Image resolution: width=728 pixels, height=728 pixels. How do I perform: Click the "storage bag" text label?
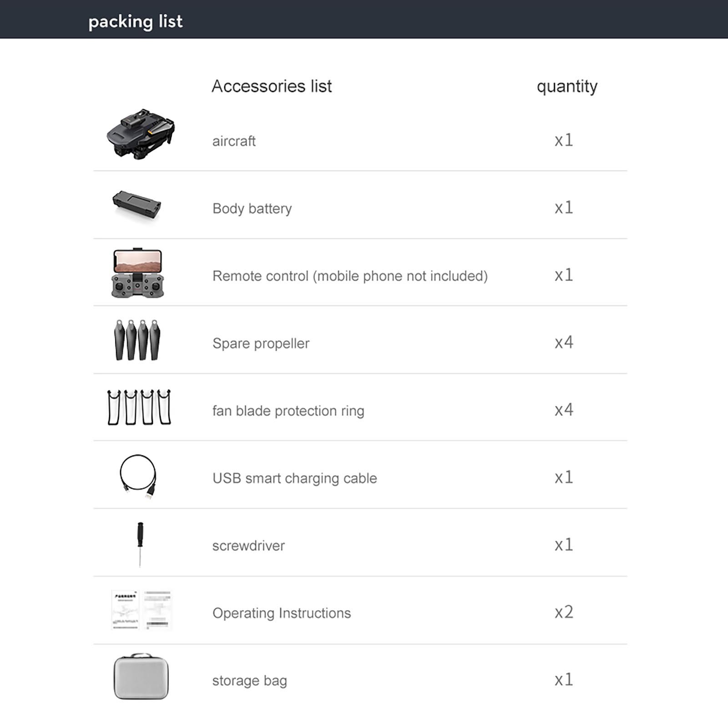(249, 681)
